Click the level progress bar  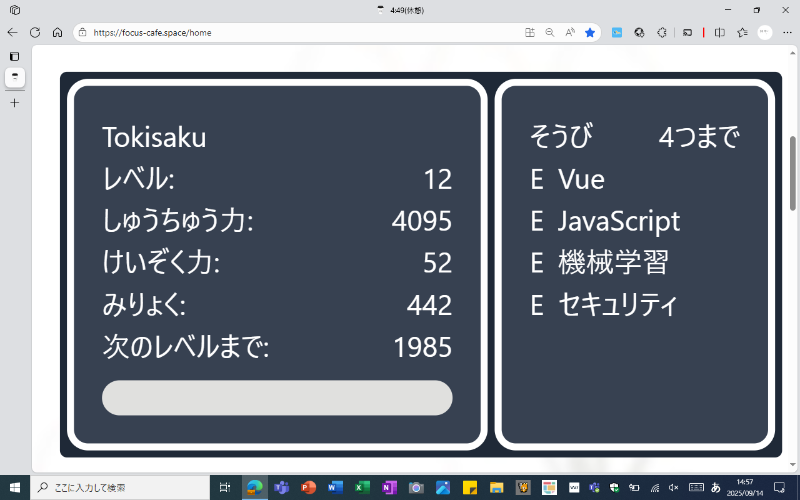[x=277, y=397]
